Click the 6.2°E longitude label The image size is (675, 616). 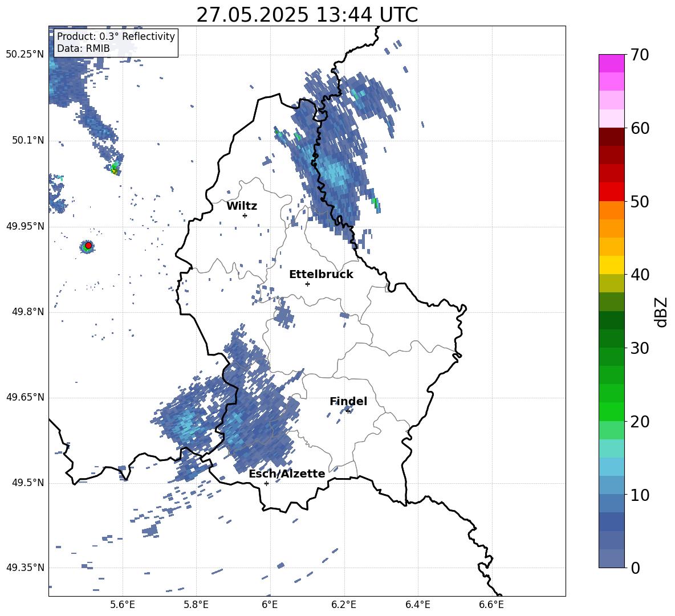click(344, 605)
